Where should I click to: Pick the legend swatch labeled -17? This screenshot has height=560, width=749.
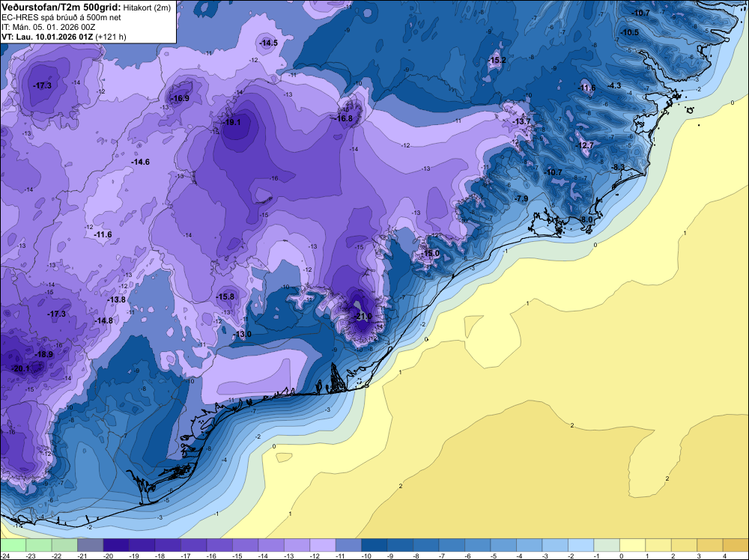[193, 545]
